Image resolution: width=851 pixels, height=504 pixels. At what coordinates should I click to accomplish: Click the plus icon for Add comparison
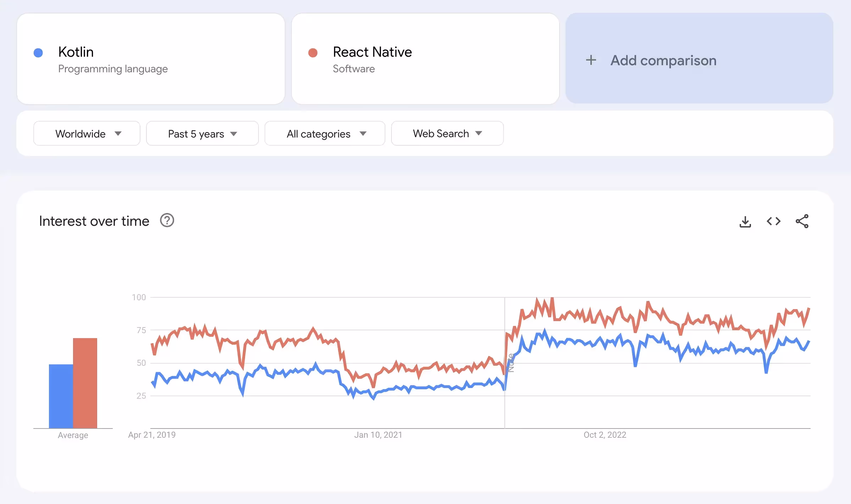point(591,60)
